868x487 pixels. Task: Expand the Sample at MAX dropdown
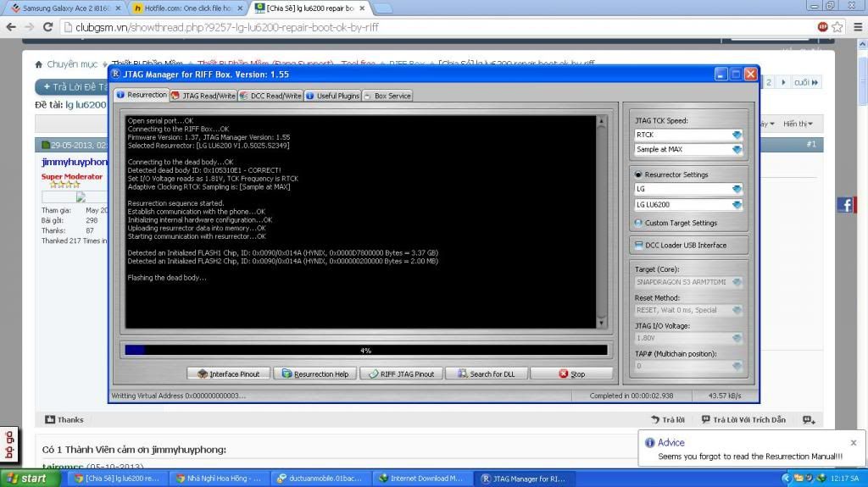pyautogui.click(x=737, y=149)
